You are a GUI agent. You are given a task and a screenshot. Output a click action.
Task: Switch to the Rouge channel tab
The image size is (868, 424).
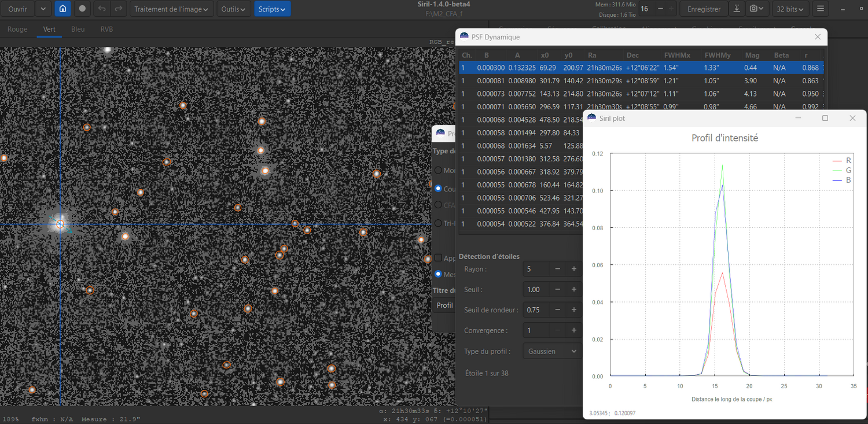17,29
